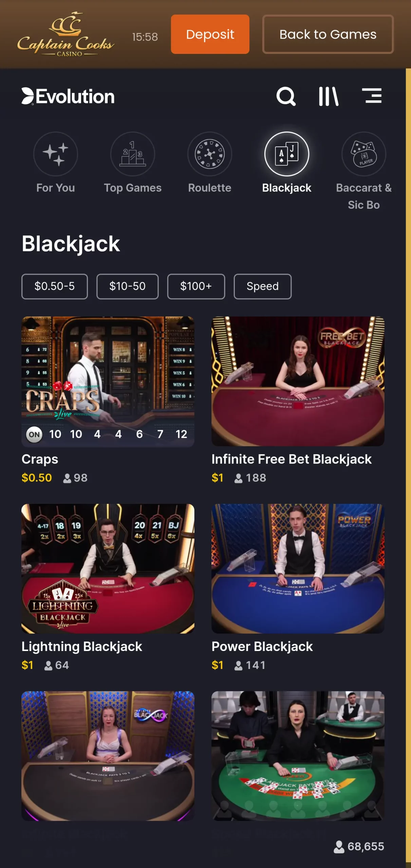Screen dimensions: 411x868
Task: Toggle the $100+ bet filter
Action: pos(196,287)
